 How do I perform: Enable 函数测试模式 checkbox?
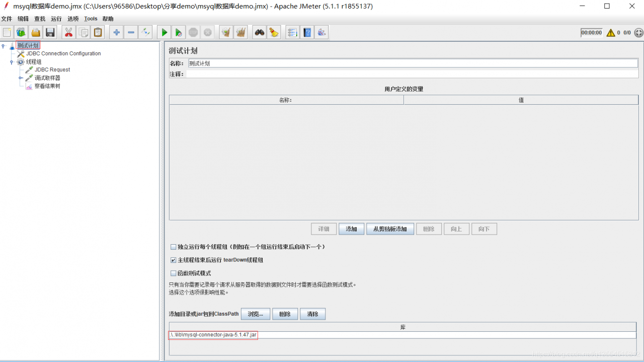click(x=174, y=273)
